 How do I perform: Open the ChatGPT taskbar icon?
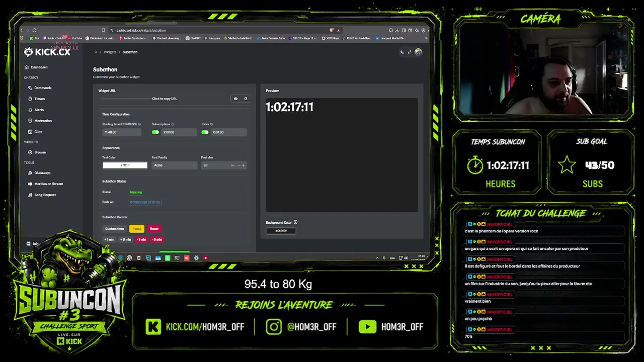[x=129, y=258]
